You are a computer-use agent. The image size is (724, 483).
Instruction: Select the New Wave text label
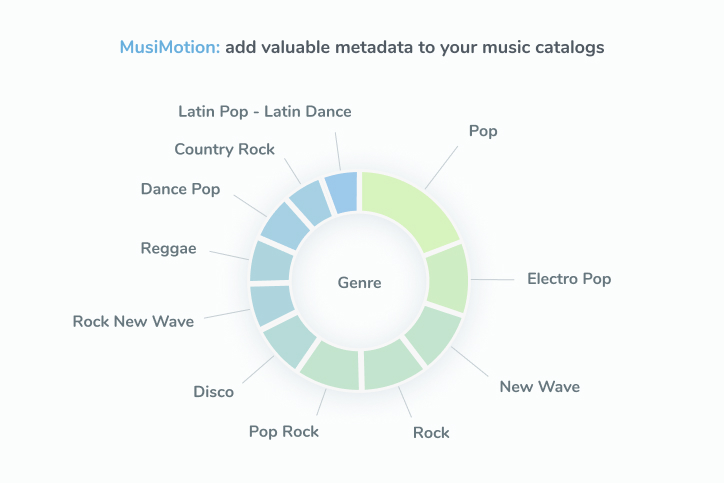pyautogui.click(x=539, y=386)
